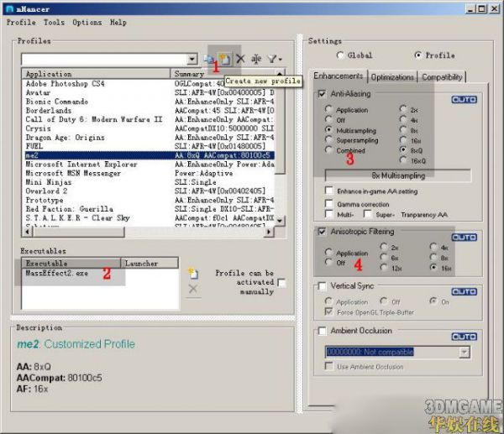The width and height of the screenshot is (504, 434).
Task: Select the Overlord 2 profile row
Action: (150, 191)
